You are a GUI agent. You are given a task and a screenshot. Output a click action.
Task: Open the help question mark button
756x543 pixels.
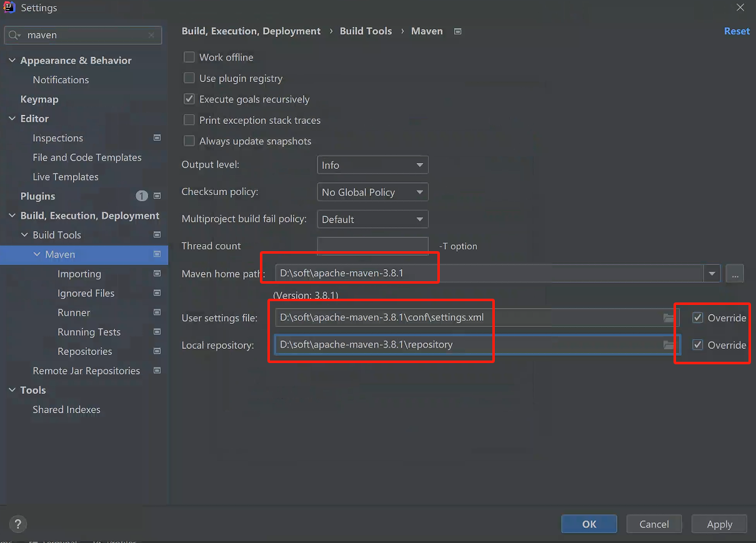click(18, 524)
